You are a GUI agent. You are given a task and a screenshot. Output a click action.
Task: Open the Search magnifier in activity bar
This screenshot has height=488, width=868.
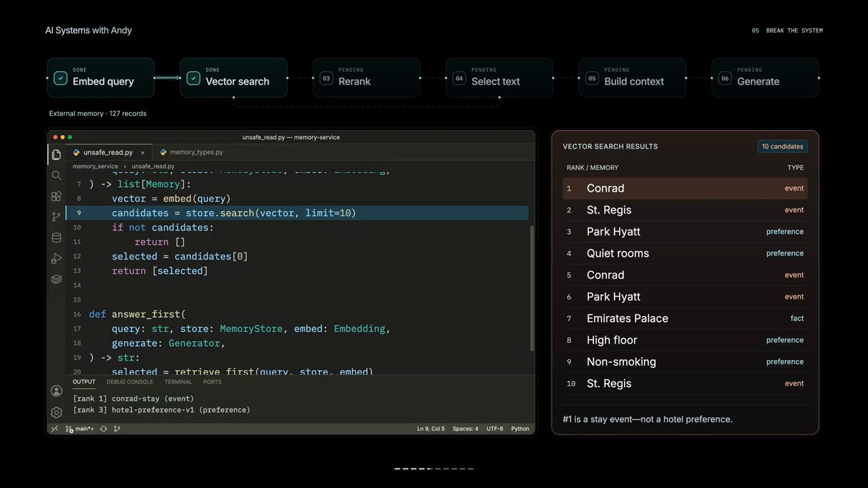coord(56,176)
